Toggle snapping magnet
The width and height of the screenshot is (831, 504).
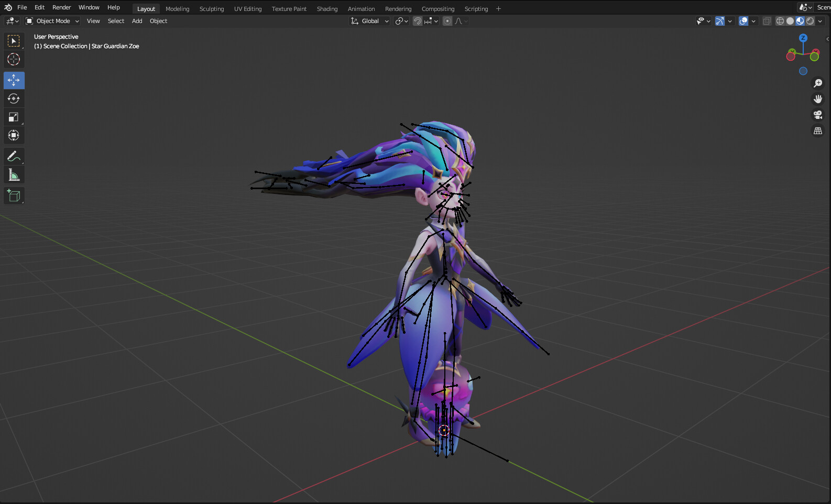pos(417,21)
